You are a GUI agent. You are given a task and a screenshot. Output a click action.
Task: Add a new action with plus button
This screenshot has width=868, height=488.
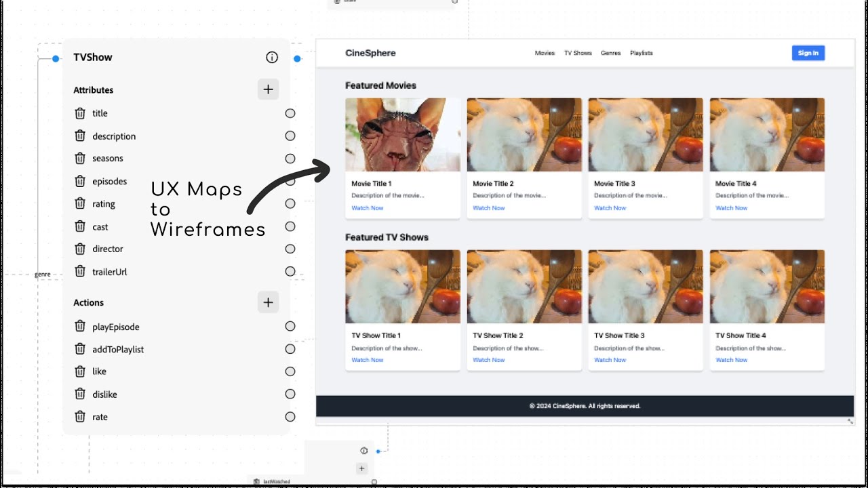pos(268,302)
